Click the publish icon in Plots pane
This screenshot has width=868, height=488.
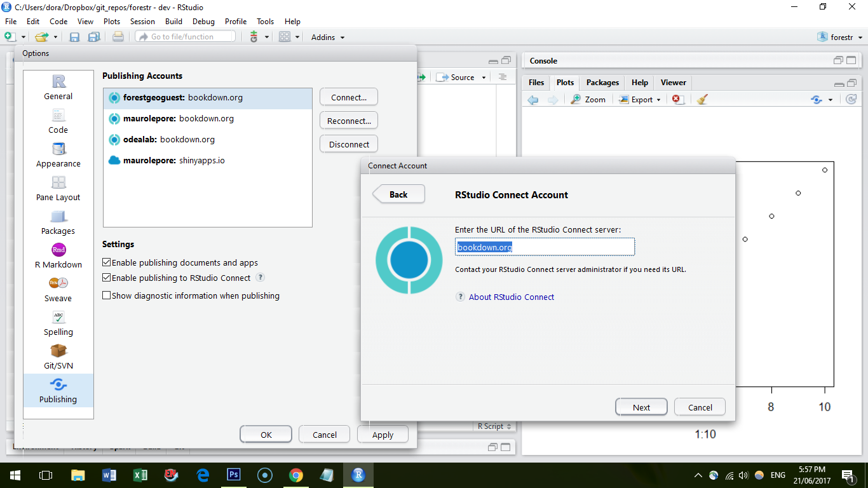817,100
